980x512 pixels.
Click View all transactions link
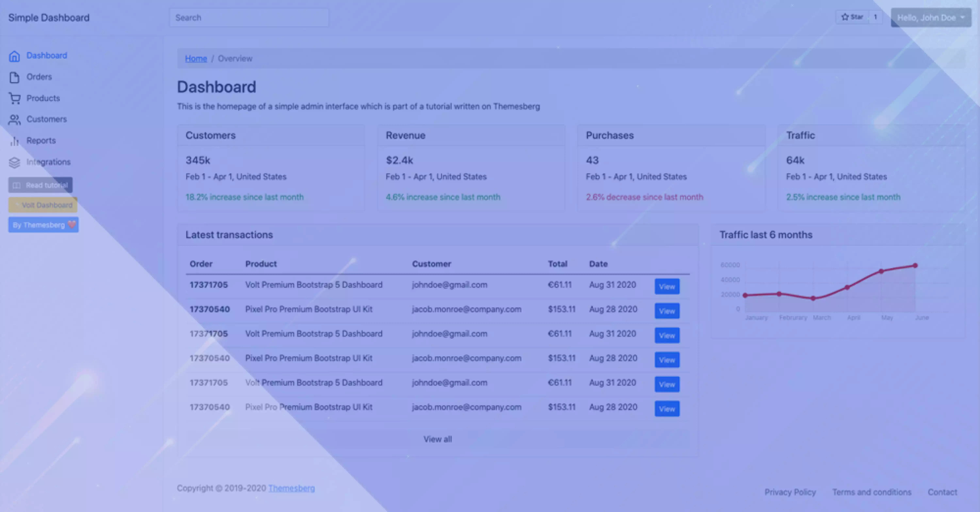click(x=438, y=439)
